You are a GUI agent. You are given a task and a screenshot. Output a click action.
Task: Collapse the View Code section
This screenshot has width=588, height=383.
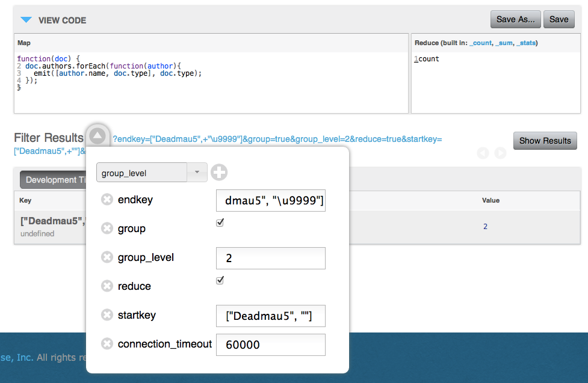pyautogui.click(x=26, y=20)
